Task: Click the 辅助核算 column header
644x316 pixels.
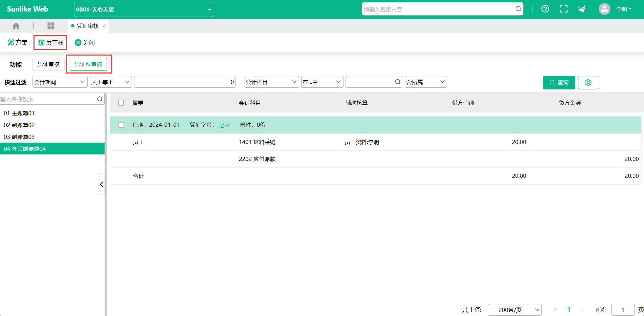Action: 356,103
